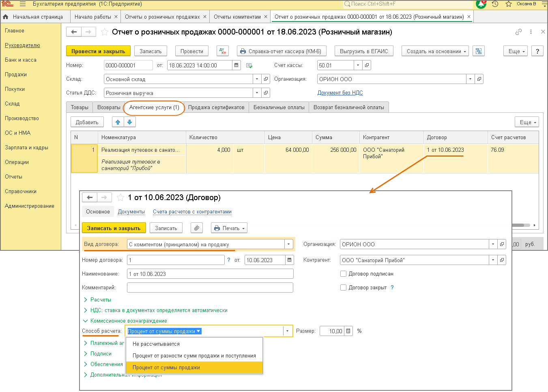Open calendar picker for report date
This screenshot has height=392, width=548.
coord(236,65)
